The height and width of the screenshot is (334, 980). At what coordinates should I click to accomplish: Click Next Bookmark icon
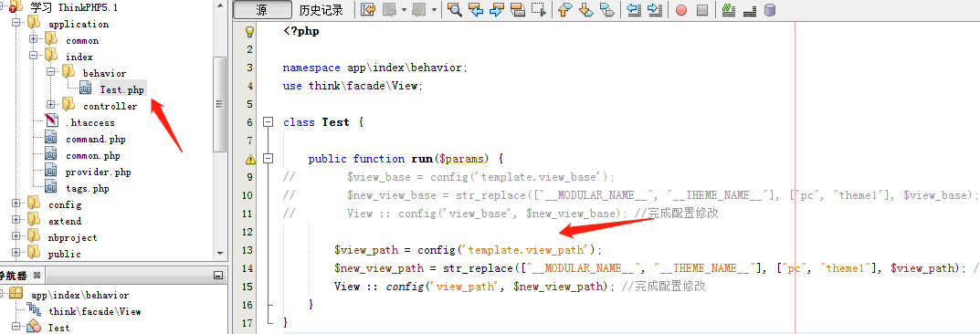click(585, 9)
